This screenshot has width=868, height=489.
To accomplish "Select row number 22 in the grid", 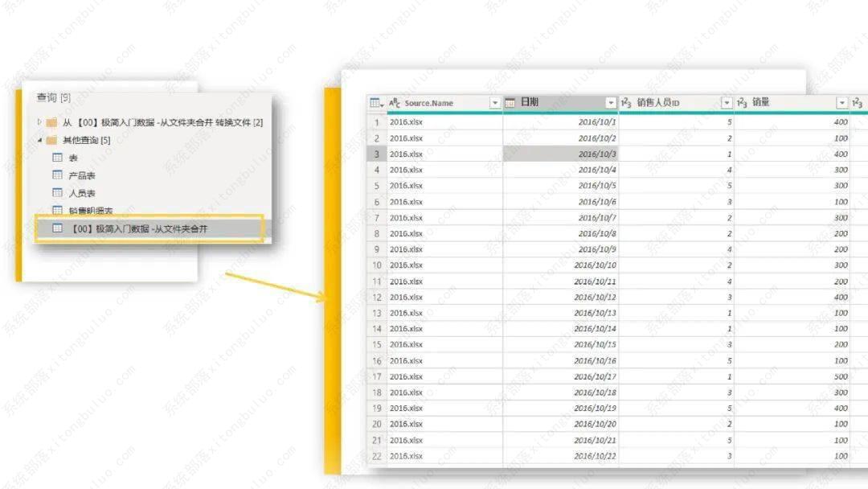I will pyautogui.click(x=376, y=456).
